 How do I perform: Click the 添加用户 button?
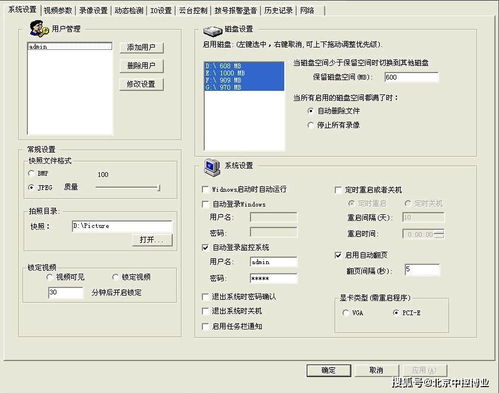141,47
